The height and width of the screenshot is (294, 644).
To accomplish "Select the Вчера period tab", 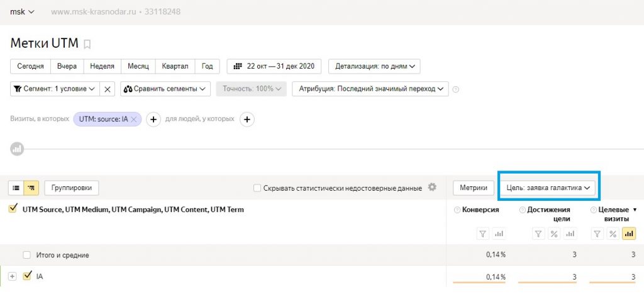I will coord(67,66).
